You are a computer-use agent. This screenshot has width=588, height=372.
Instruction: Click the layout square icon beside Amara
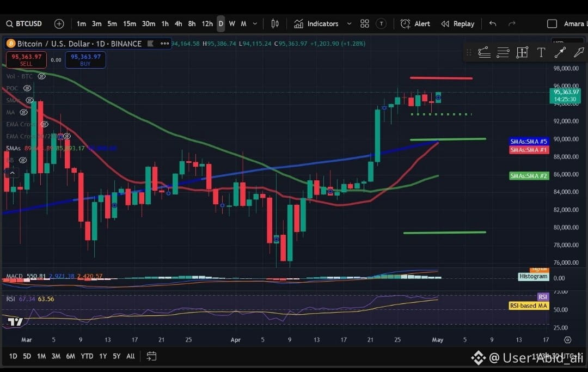point(552,23)
